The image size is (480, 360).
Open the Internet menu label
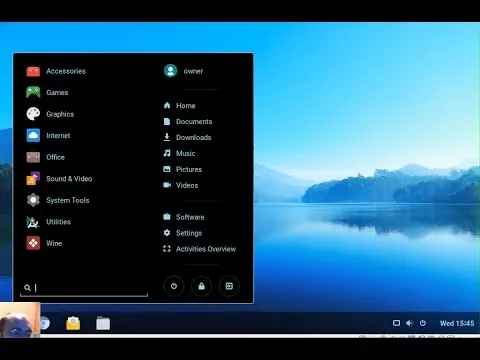pos(58,136)
